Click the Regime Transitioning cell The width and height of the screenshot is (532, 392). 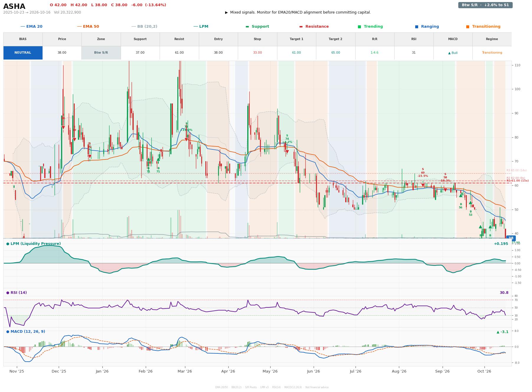[x=492, y=53]
